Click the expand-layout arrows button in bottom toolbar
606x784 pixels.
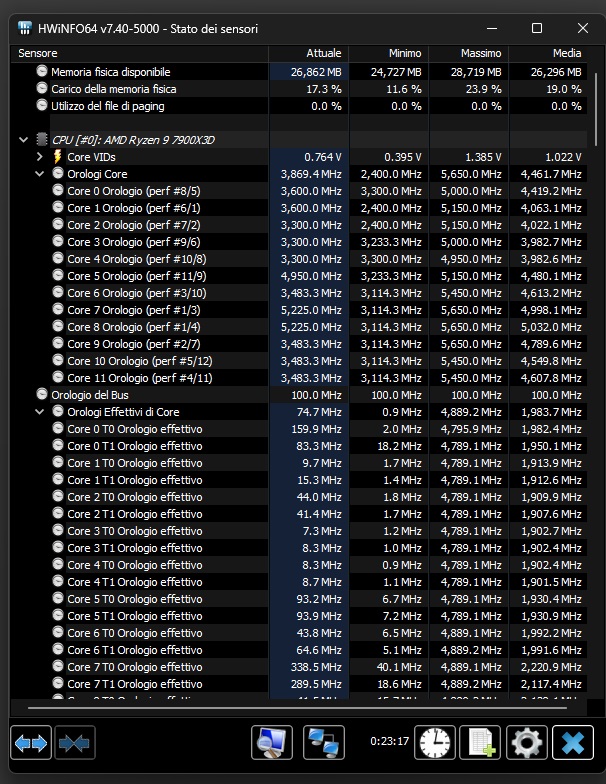click(31, 742)
